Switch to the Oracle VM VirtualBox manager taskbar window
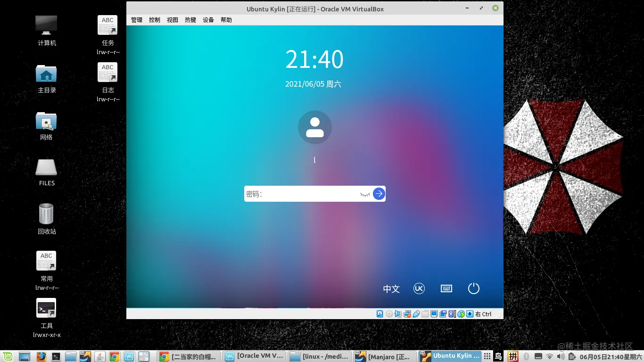The height and width of the screenshot is (362, 644). click(x=254, y=356)
